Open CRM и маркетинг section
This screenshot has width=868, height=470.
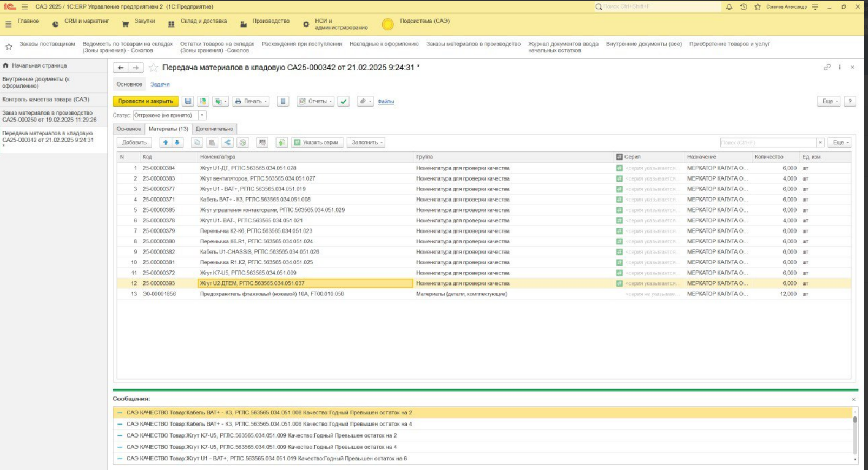(81, 24)
